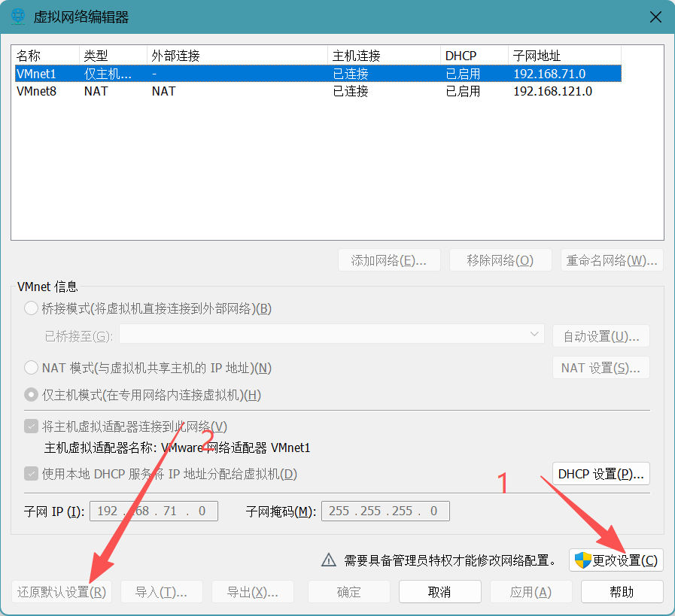Click the 子网 IP address field
This screenshot has height=616, width=675.
click(x=154, y=511)
